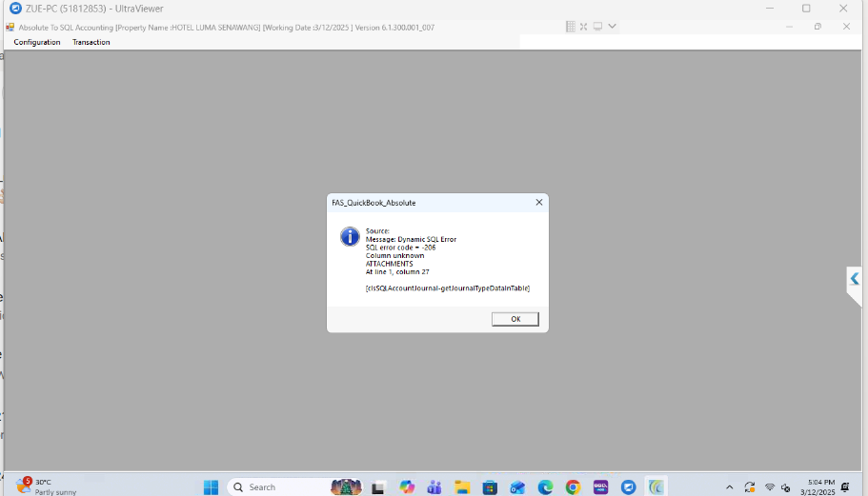Click the UltraViewer grid handle icon
This screenshot has height=496, width=868.
(570, 27)
